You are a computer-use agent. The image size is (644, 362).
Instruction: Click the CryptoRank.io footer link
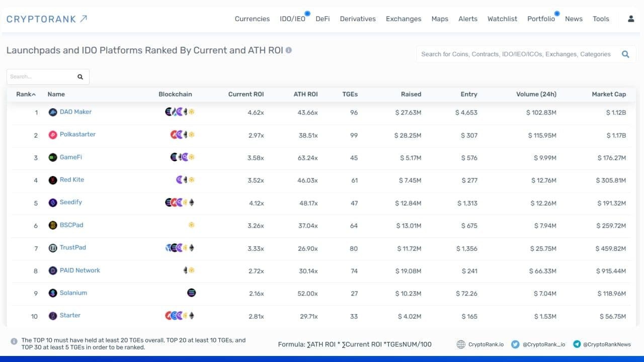pos(486,344)
